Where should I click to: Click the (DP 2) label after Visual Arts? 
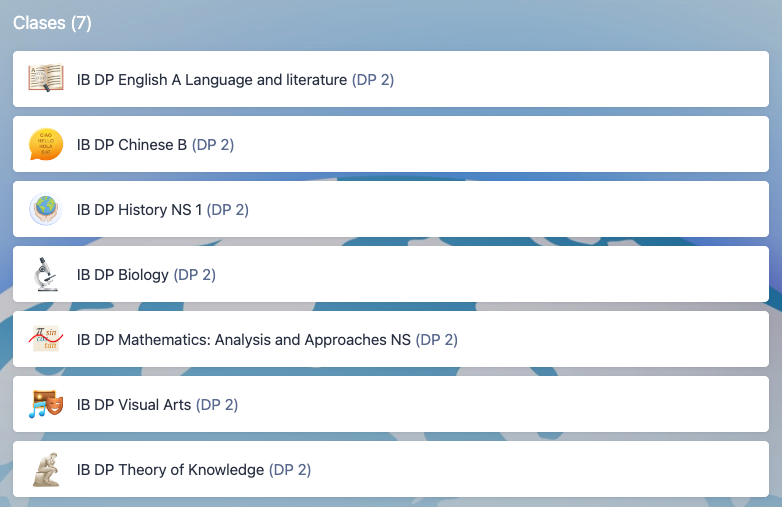pos(217,405)
